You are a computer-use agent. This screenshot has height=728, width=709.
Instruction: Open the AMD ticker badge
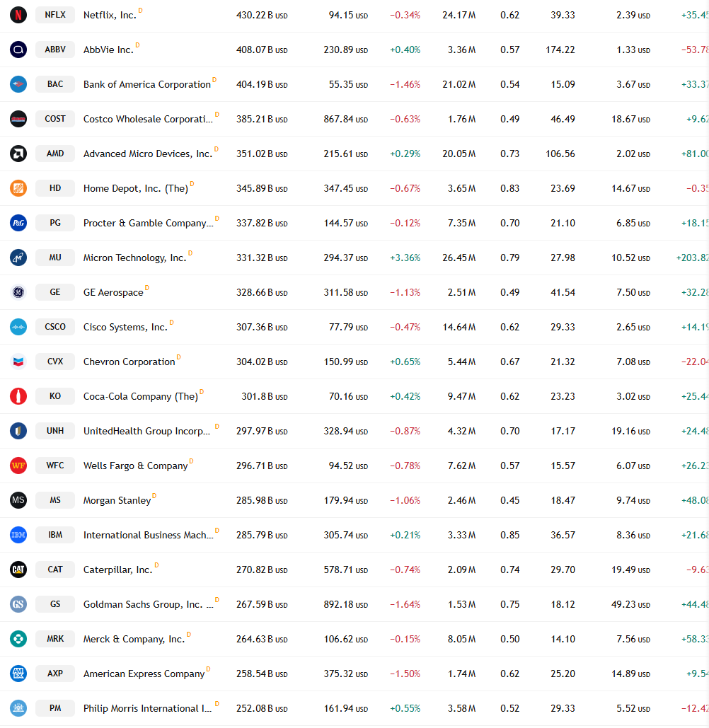55,154
